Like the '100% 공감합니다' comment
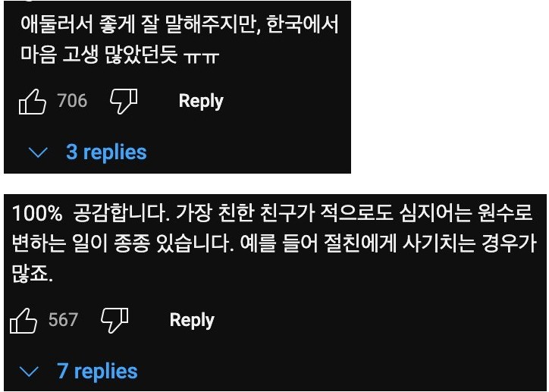 pos(24,321)
